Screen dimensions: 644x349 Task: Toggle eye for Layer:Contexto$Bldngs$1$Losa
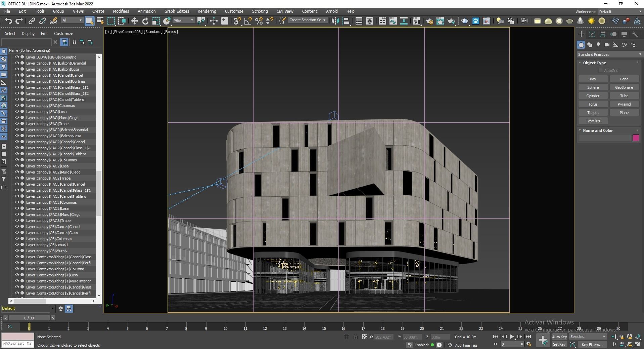17,275
